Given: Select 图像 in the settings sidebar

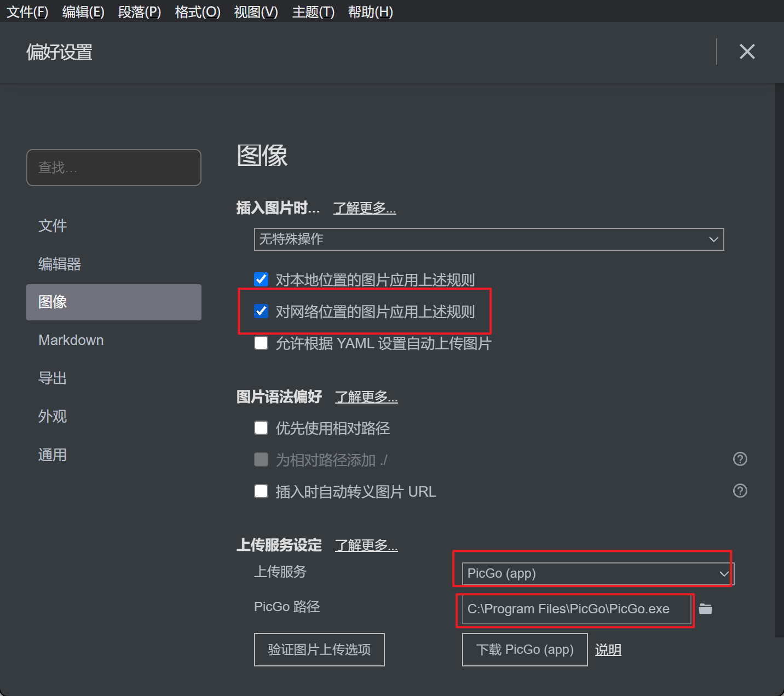Looking at the screenshot, I should coord(114,302).
